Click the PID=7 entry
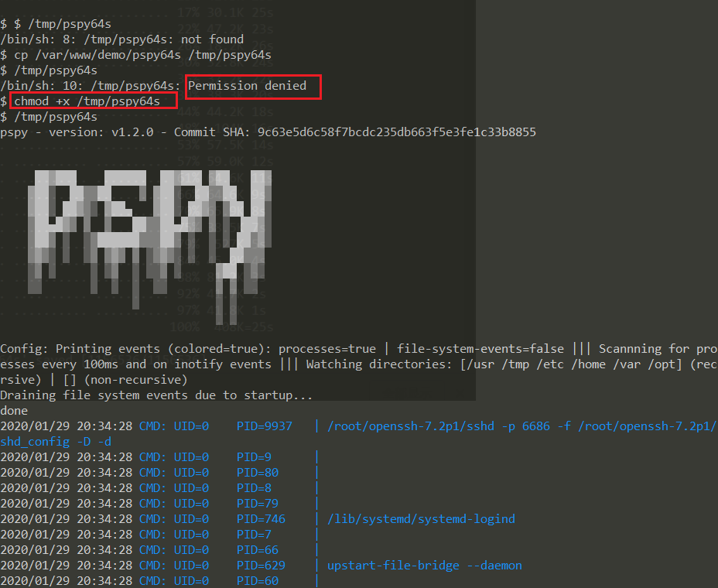Viewport: 718px width, 588px height. [x=254, y=535]
